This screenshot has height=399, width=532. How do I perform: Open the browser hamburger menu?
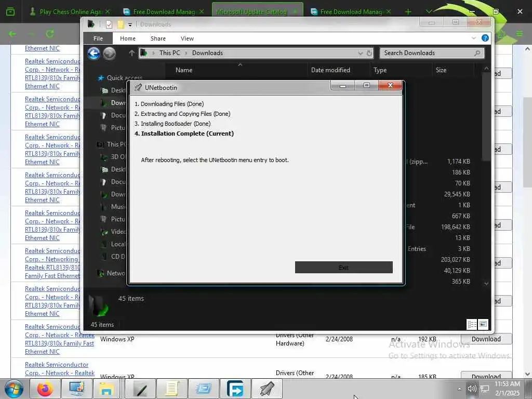[x=520, y=34]
